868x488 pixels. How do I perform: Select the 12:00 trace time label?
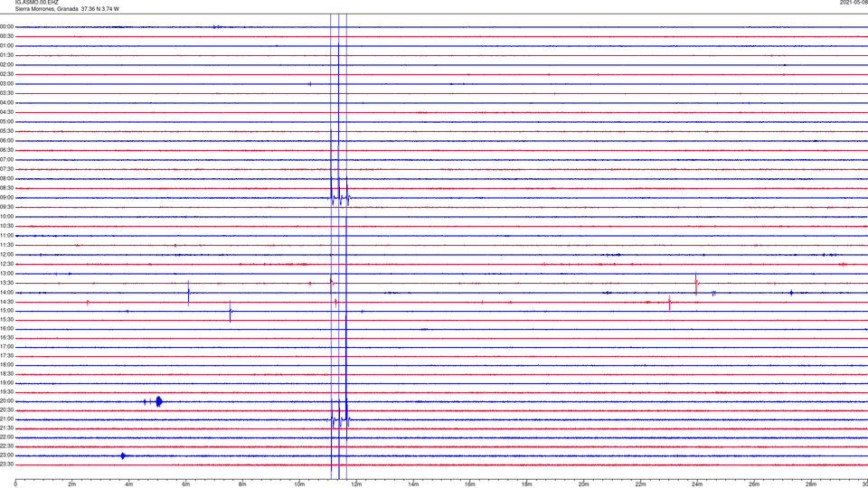[x=6, y=255]
